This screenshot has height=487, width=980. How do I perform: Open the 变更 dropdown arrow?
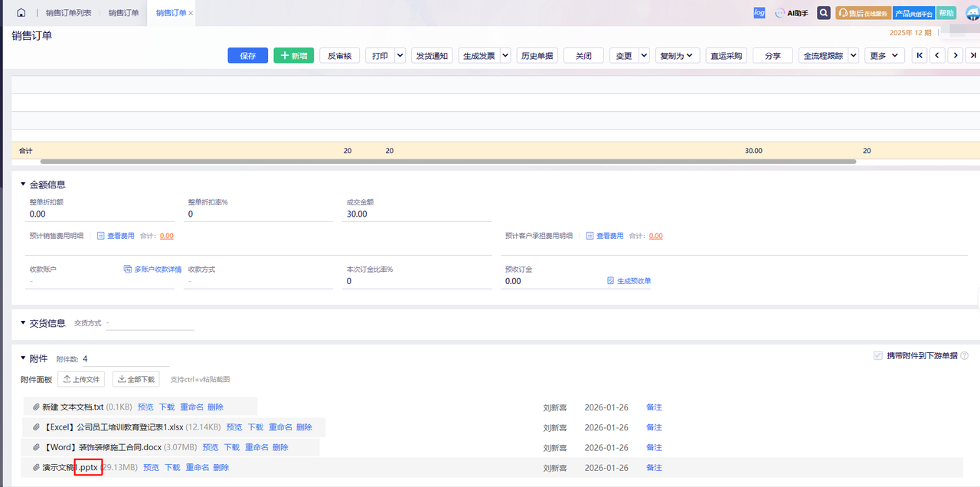tap(644, 55)
